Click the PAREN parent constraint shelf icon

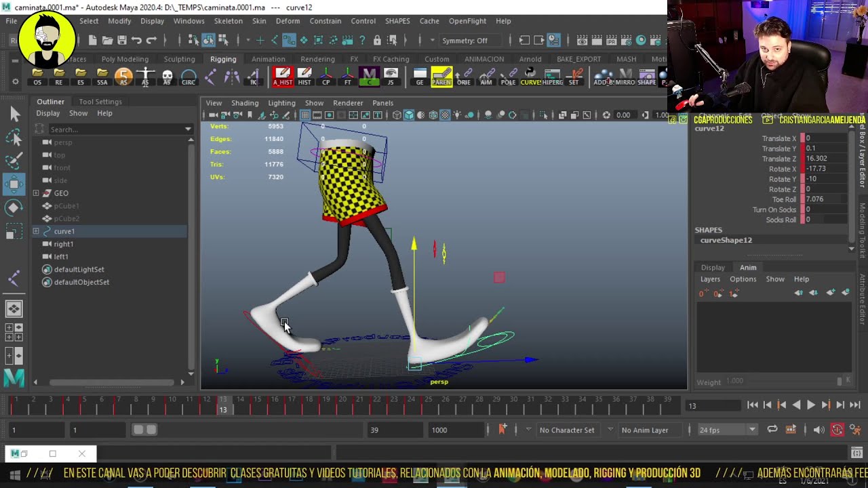[x=441, y=77]
